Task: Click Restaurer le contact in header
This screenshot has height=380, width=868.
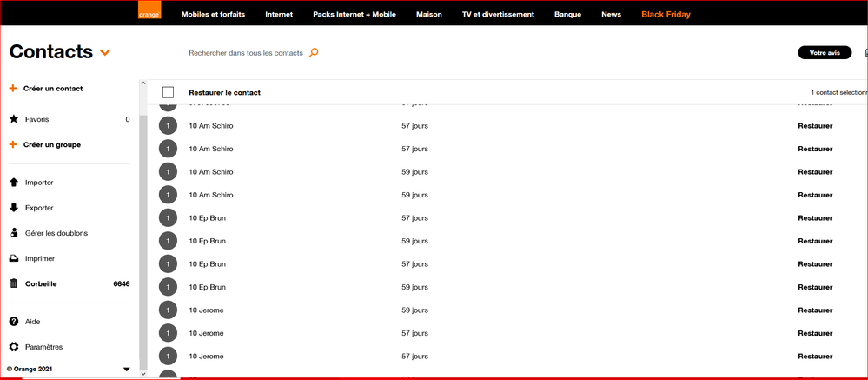Action: (x=224, y=92)
